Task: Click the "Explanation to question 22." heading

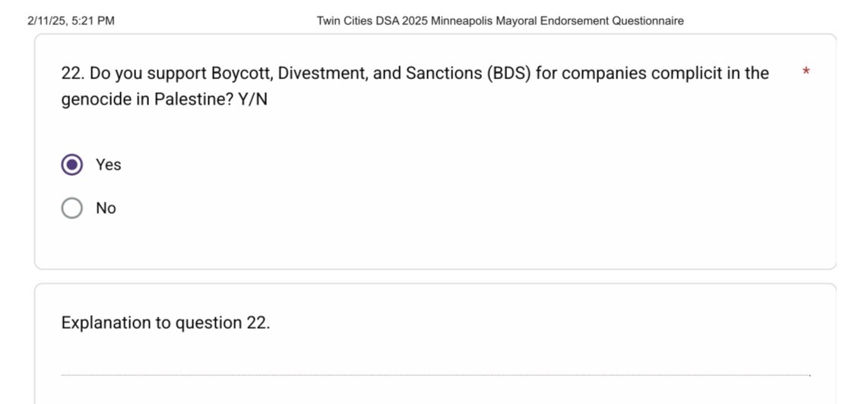Action: click(166, 323)
